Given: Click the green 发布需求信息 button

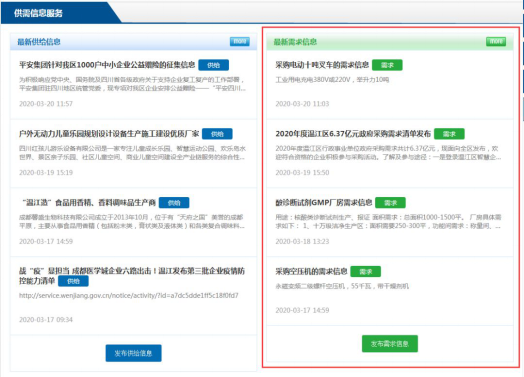Looking at the screenshot, I should coord(390,344).
